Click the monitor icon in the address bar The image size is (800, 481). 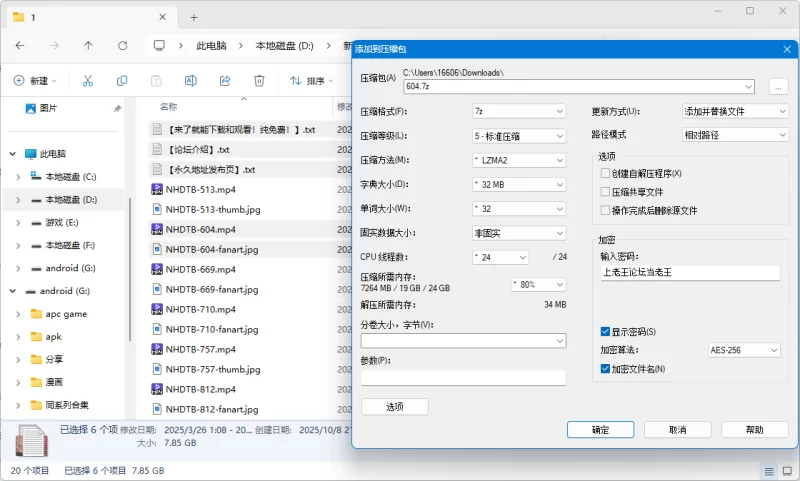[159, 45]
